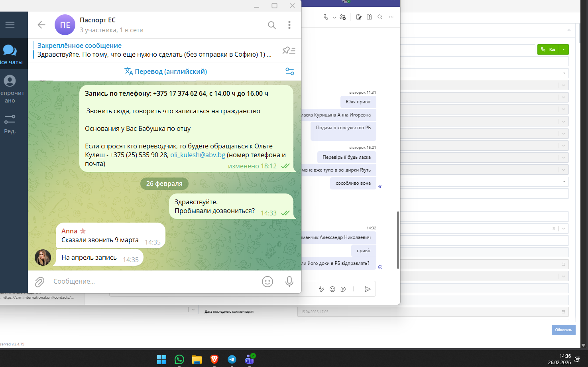Click the Закреплённое сообщение pinned bar

pos(155,50)
